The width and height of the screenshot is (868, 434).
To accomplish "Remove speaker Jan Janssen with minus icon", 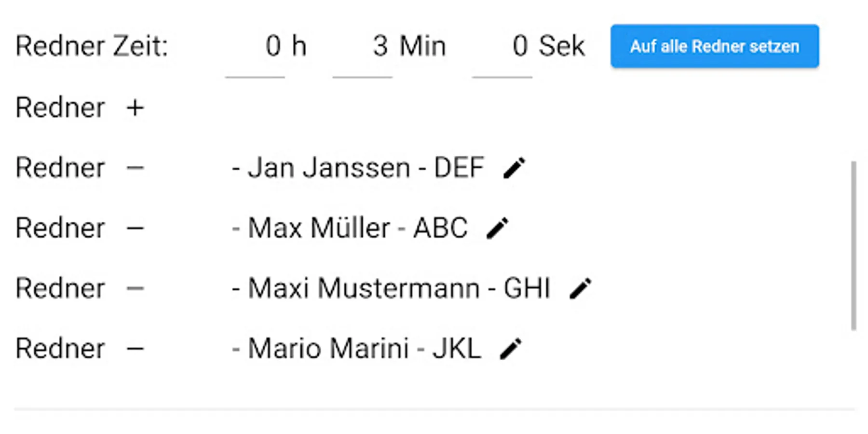I will click(136, 168).
